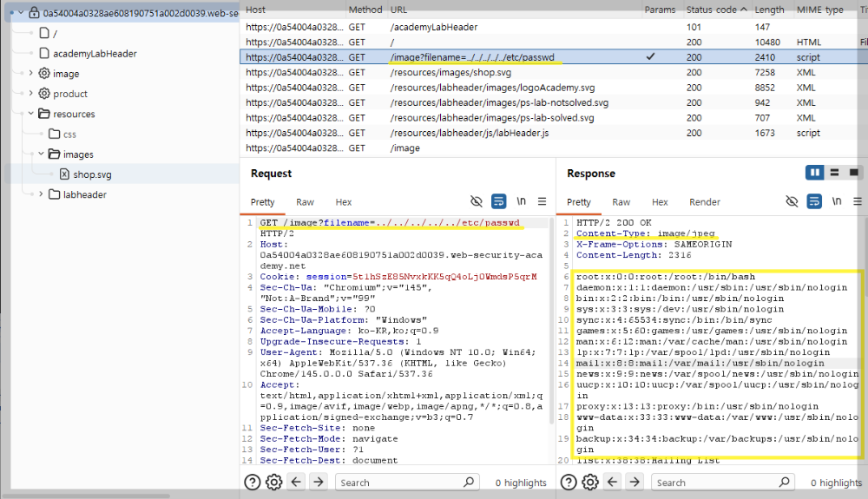Collapse the images folder node

click(x=41, y=154)
